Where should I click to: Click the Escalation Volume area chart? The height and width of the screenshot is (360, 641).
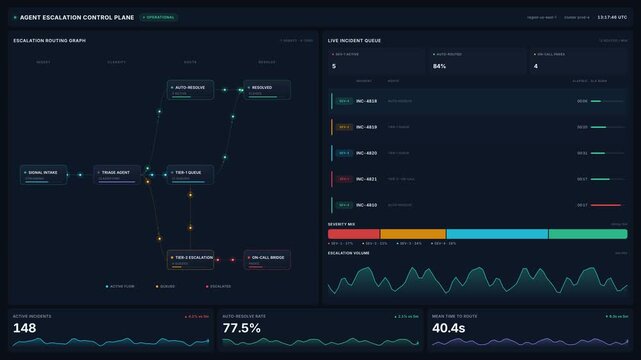tap(477, 280)
